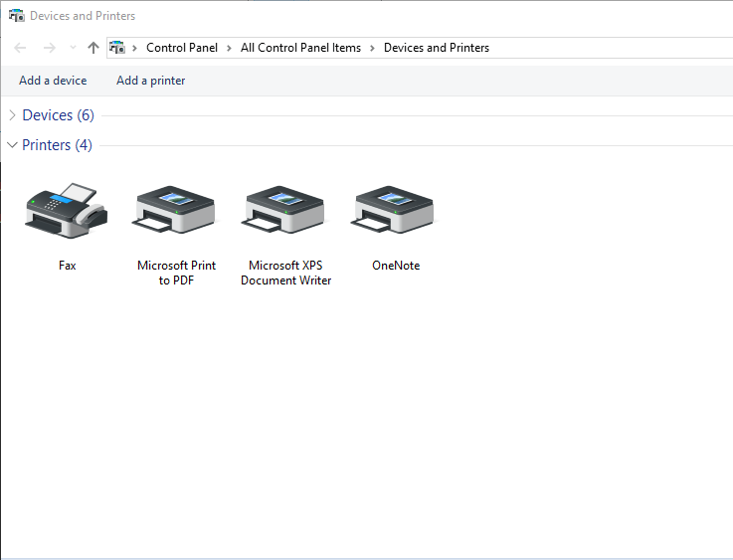This screenshot has width=733, height=560.
Task: Click the Fax label text
Action: 68,266
